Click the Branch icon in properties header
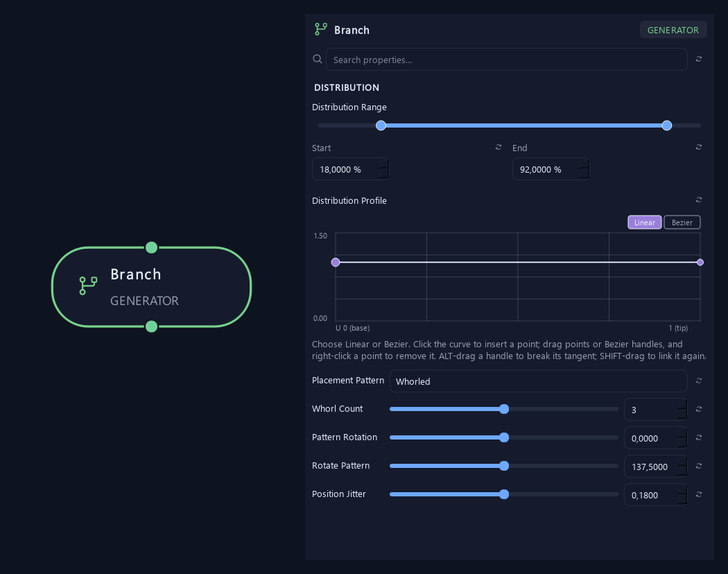Screen dimensions: 728x574 point(321,29)
